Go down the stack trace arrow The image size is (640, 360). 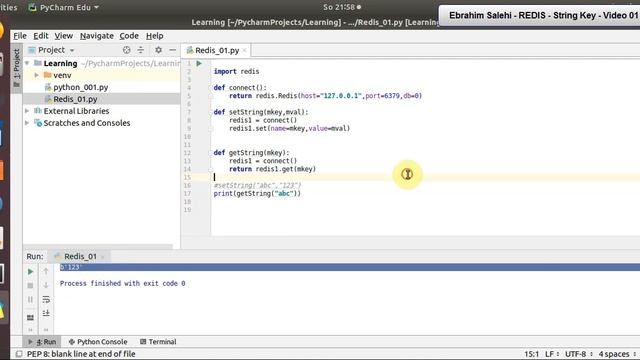(46, 285)
